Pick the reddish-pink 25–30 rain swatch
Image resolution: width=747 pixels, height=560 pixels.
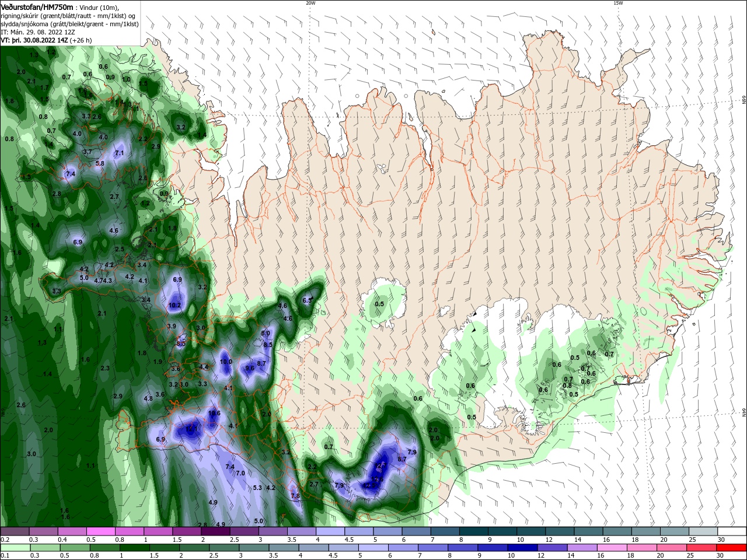(703, 548)
